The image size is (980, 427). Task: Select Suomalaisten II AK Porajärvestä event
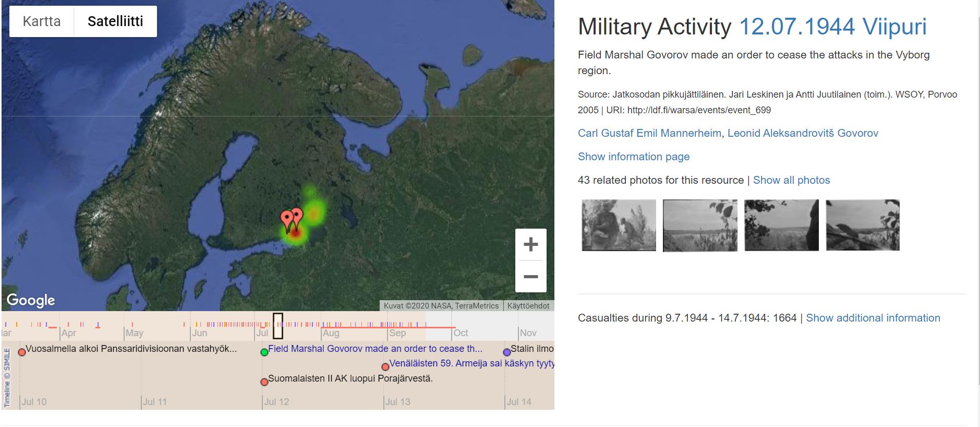click(x=350, y=378)
